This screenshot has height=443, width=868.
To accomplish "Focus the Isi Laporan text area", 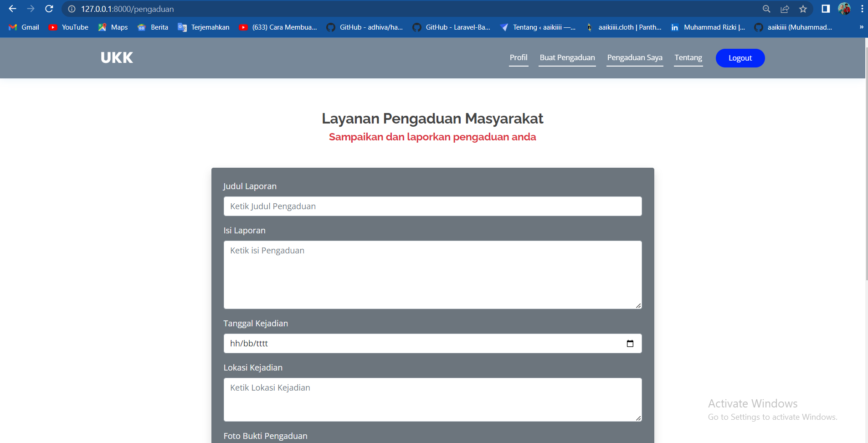I will click(x=432, y=275).
